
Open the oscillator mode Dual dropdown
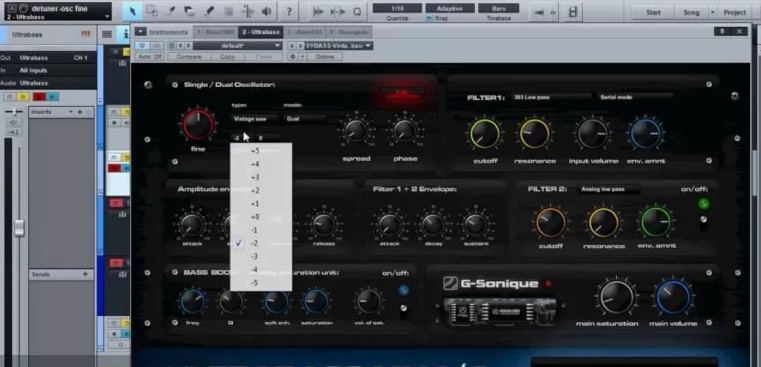click(x=305, y=118)
